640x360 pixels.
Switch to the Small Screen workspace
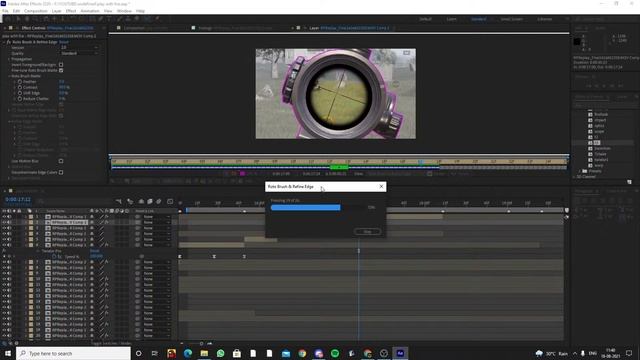pos(511,19)
